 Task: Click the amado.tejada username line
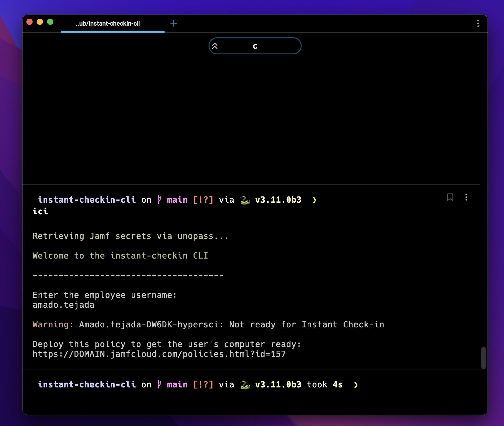pyautogui.click(x=63, y=305)
